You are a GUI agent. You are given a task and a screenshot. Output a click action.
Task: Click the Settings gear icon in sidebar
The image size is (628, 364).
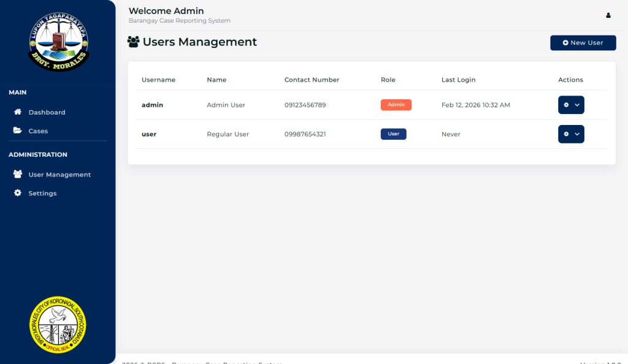(x=18, y=193)
